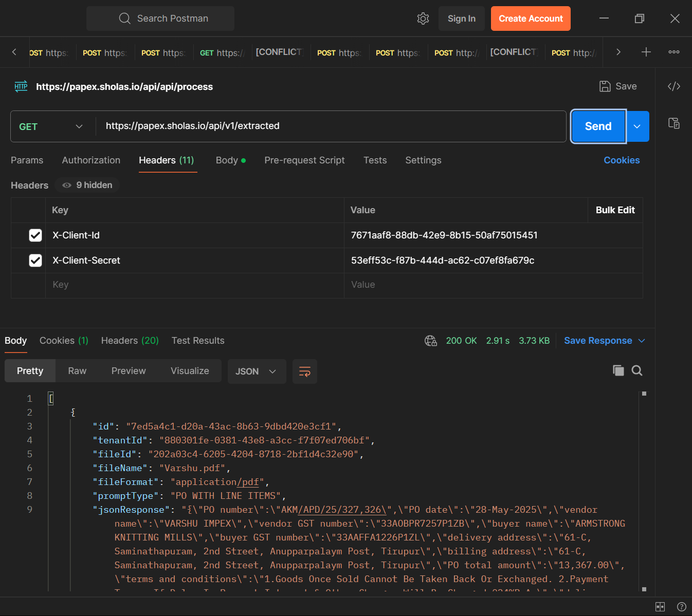Click the HTTP request type icon

[x=21, y=86]
